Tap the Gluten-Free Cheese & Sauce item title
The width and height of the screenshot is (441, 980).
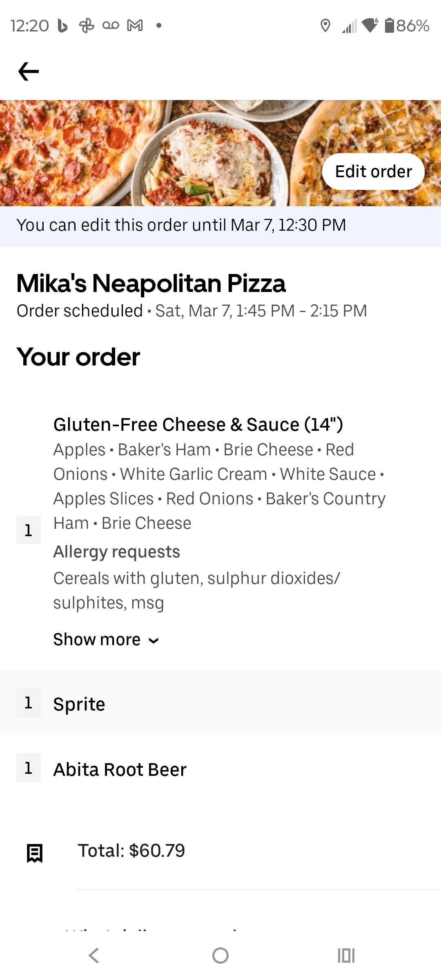point(198,425)
